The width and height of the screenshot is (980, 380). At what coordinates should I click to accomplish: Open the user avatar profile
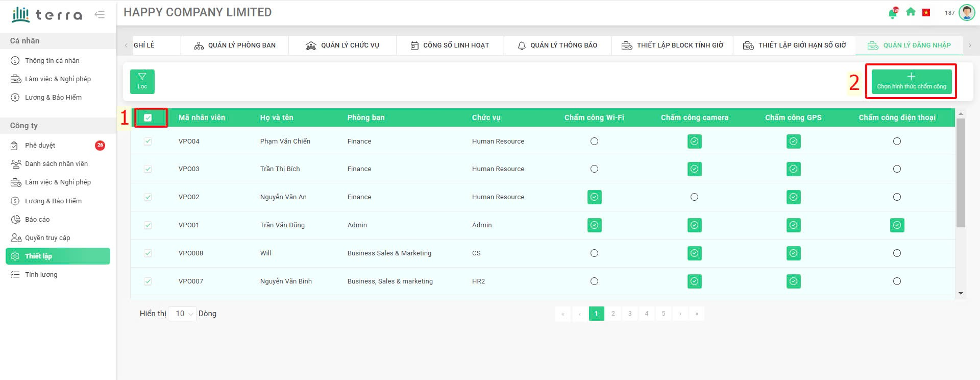[967, 13]
